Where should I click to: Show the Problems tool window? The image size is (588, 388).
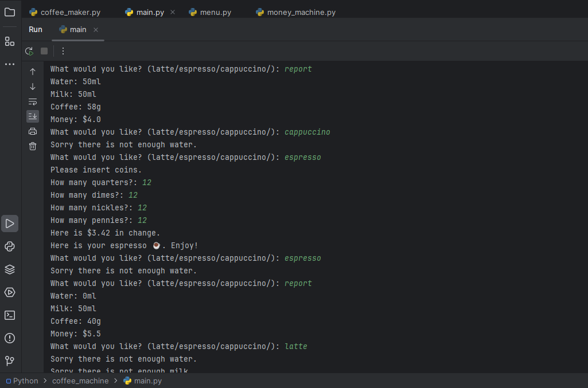tap(10, 338)
